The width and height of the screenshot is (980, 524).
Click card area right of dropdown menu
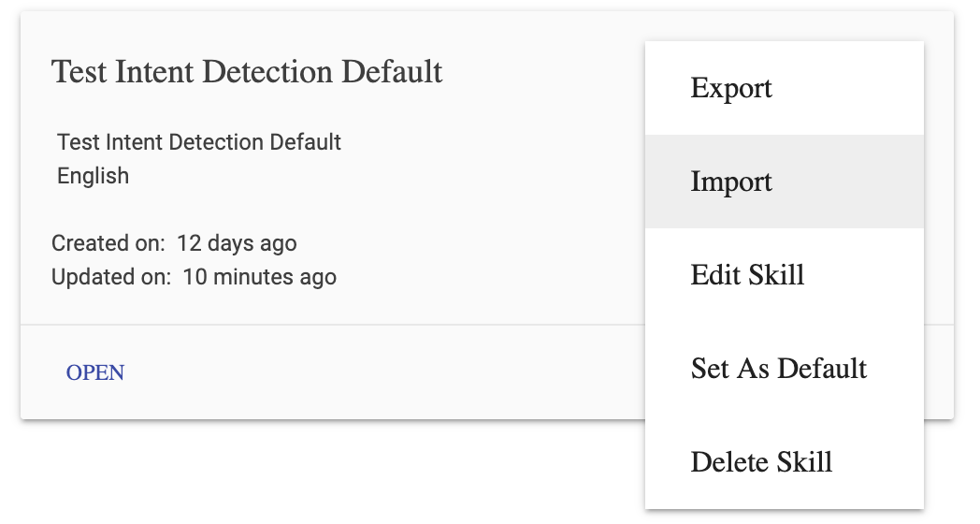pyautogui.click(x=939, y=234)
